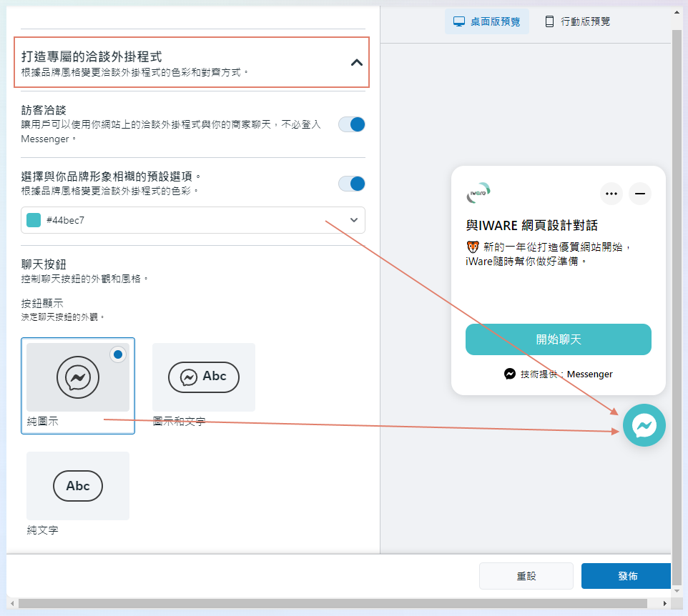Collapse the 打造專屬的洽談外掛程式 section chevron
Image resolution: width=688 pixels, height=616 pixels.
(357, 63)
